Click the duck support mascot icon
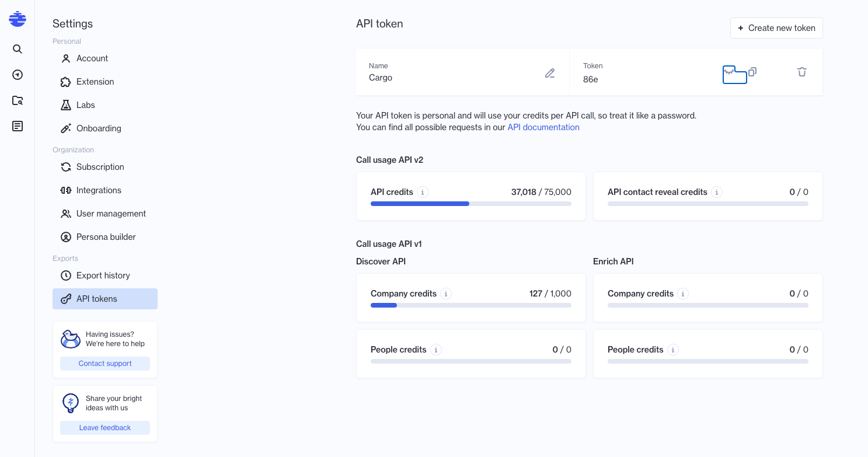The height and width of the screenshot is (457, 868). point(71,339)
